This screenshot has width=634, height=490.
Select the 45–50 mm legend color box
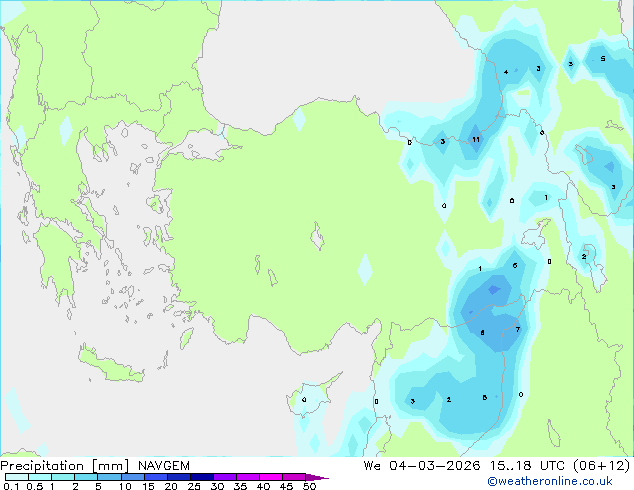click(x=294, y=477)
